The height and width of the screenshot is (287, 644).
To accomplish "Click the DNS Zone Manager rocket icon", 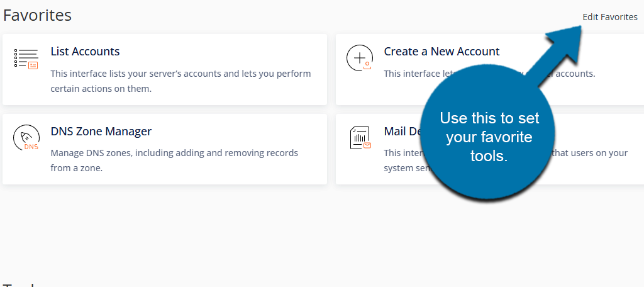I will 26,138.
